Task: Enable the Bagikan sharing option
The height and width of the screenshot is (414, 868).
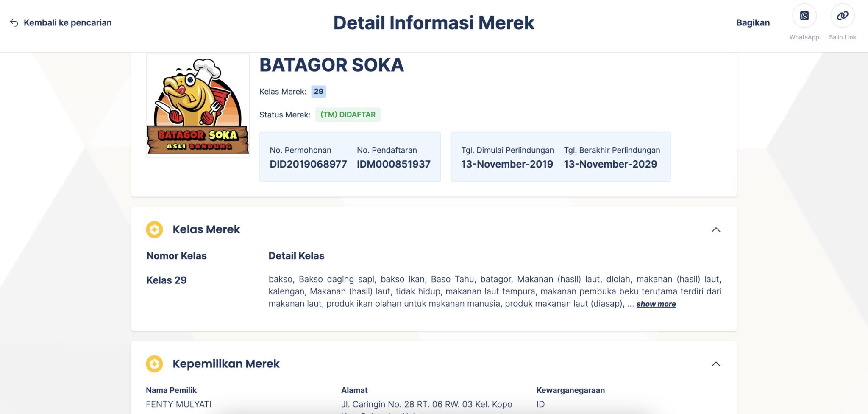Action: tap(753, 22)
